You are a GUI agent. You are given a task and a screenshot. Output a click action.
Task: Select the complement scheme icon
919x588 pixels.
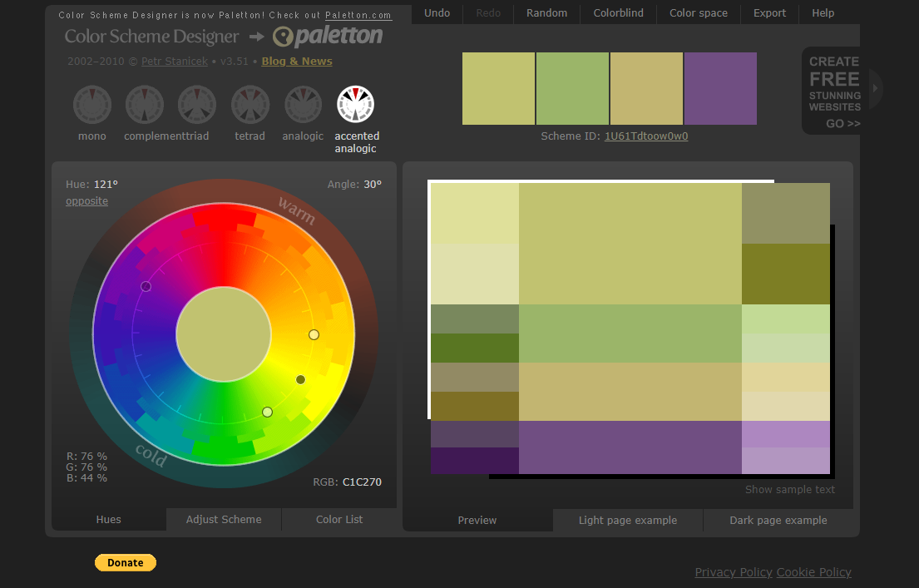[x=145, y=105]
